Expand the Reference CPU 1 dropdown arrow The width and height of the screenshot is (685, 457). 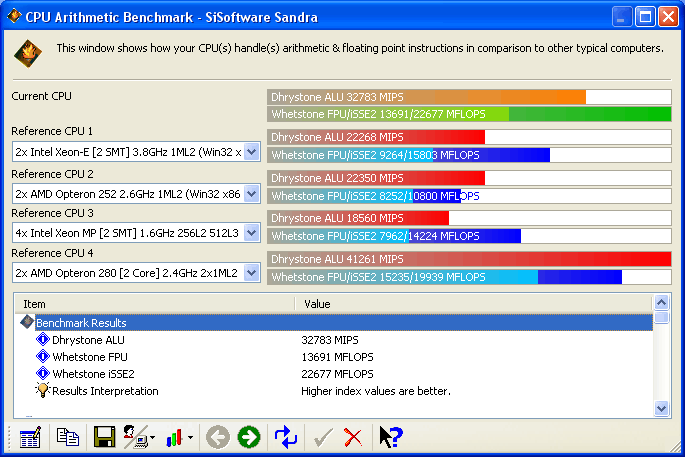pos(252,152)
